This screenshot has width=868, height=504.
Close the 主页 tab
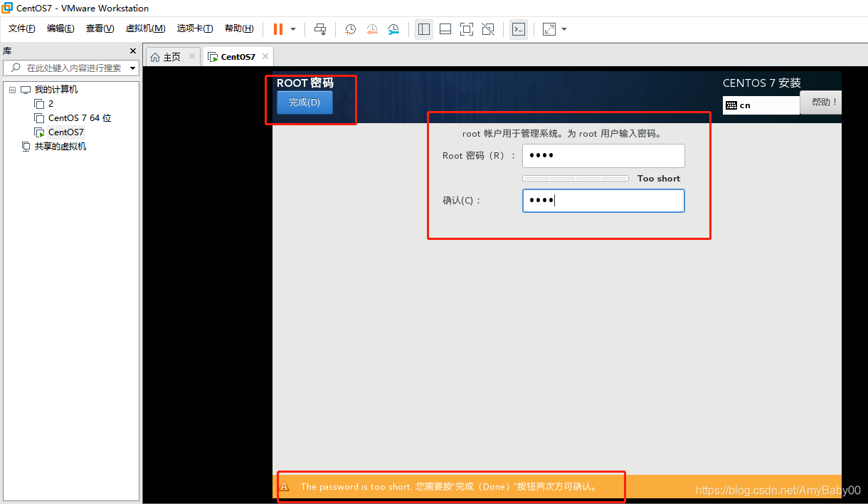(192, 56)
